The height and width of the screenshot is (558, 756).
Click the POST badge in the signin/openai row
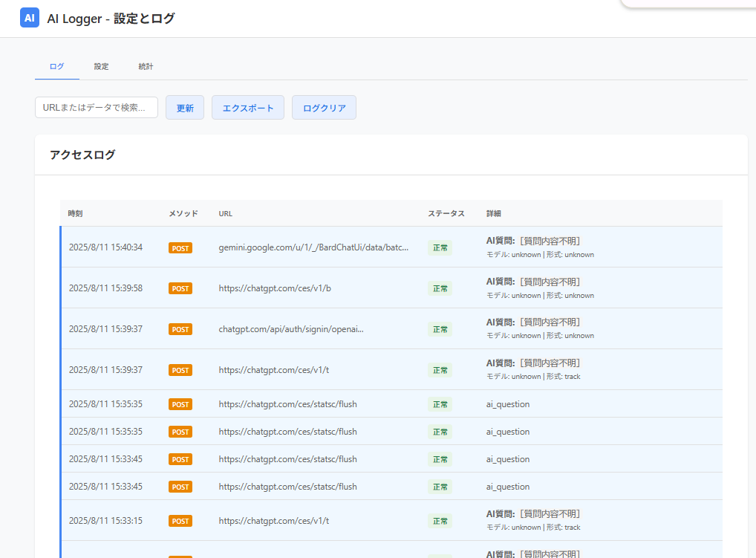point(180,329)
